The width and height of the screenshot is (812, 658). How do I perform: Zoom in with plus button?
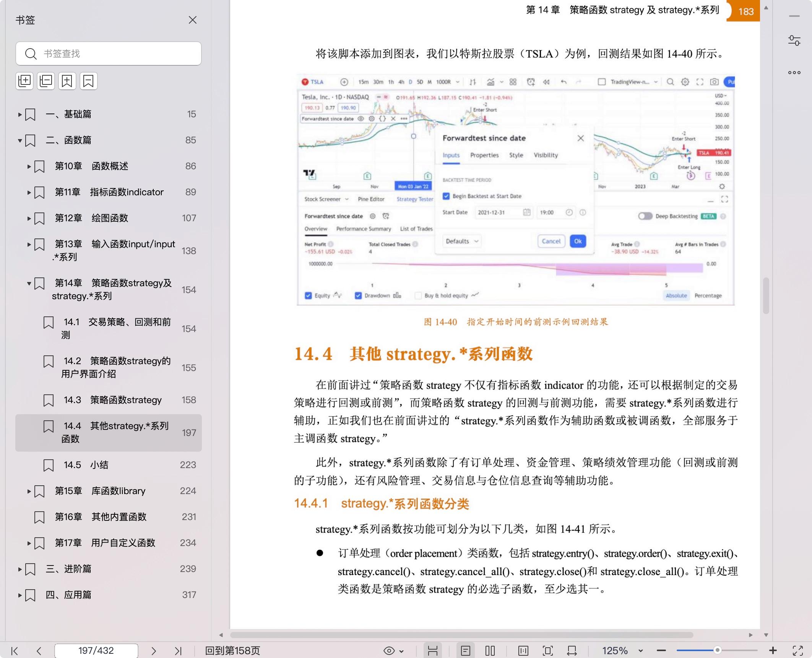pos(773,650)
